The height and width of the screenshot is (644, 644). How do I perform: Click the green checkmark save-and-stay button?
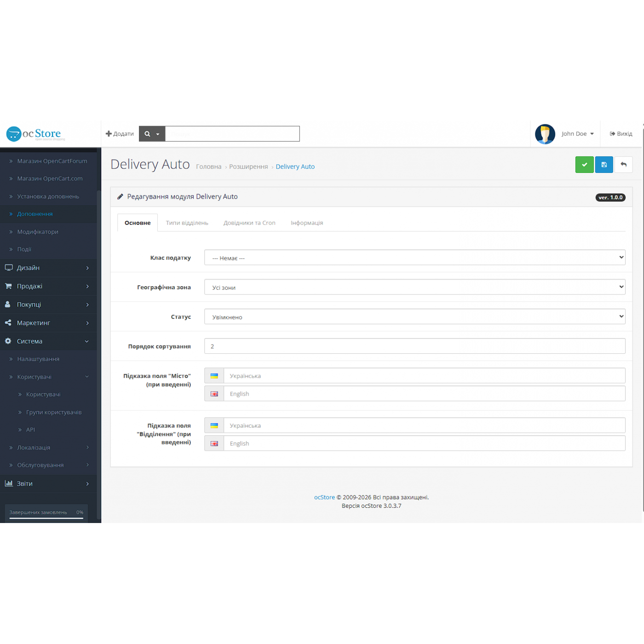(584, 165)
